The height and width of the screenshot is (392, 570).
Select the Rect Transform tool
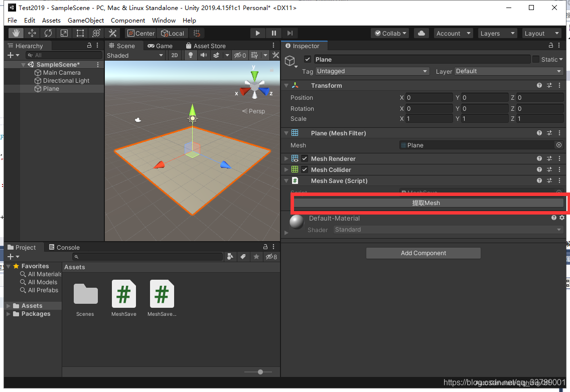tap(80, 33)
